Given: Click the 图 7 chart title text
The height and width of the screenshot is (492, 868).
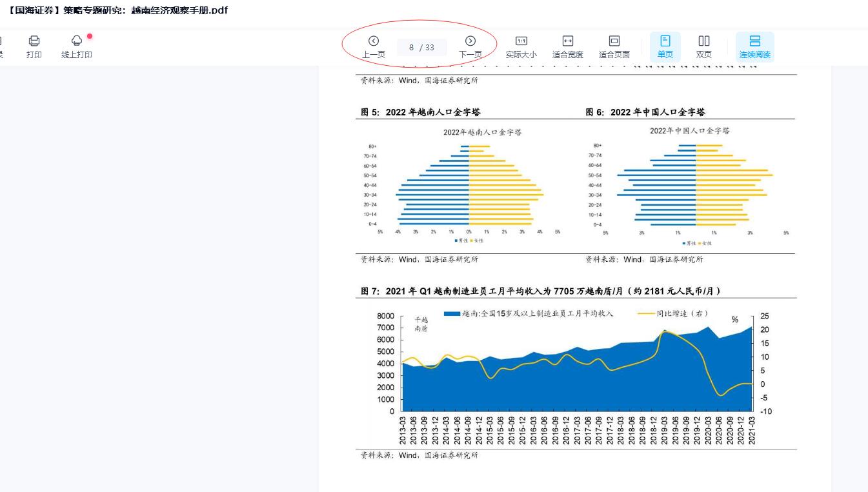Looking at the screenshot, I should pyautogui.click(x=541, y=291).
